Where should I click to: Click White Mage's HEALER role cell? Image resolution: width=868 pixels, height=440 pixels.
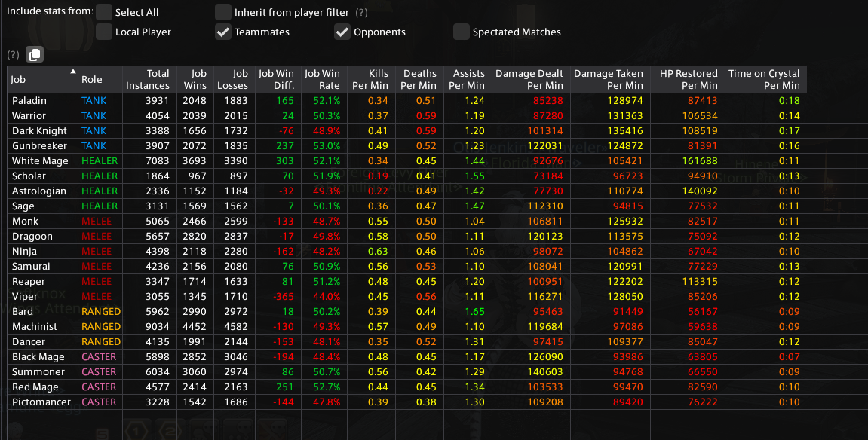tap(100, 160)
